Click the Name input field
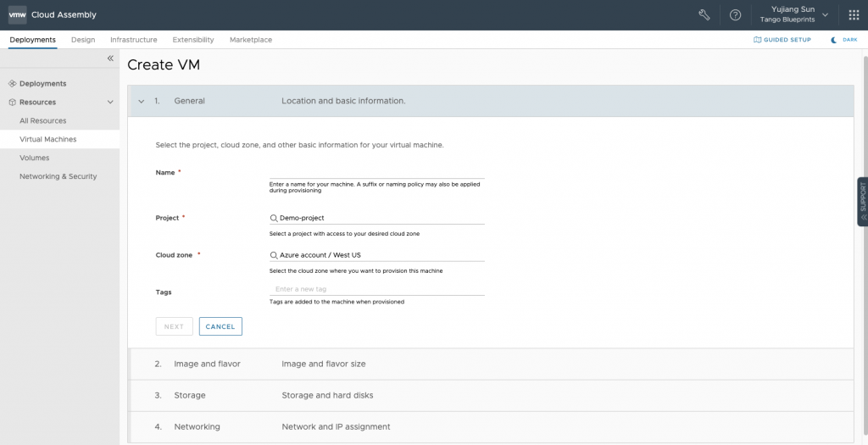This screenshot has width=868, height=445. click(x=376, y=172)
